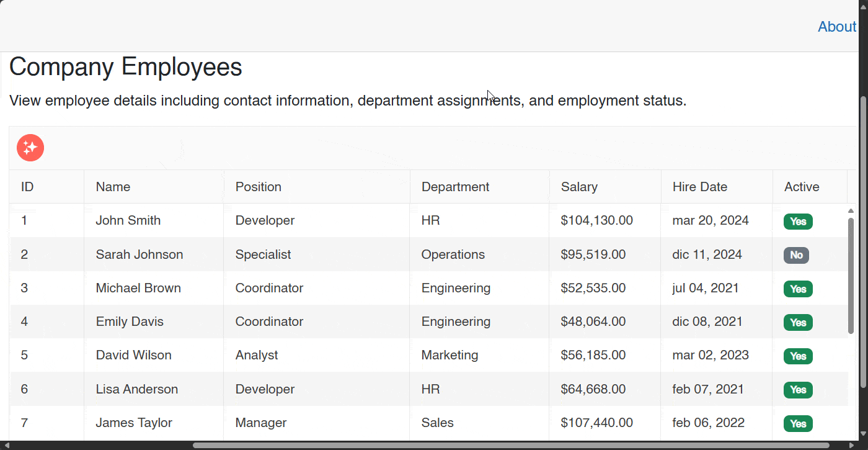Viewport: 868px width, 450px height.
Task: Click the table's vertical scrollbar thumb
Action: (x=851, y=276)
